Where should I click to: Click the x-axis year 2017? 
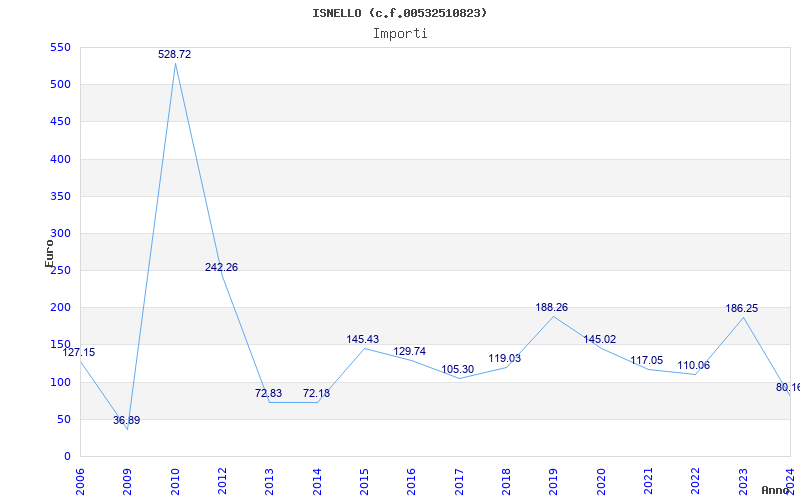click(459, 482)
